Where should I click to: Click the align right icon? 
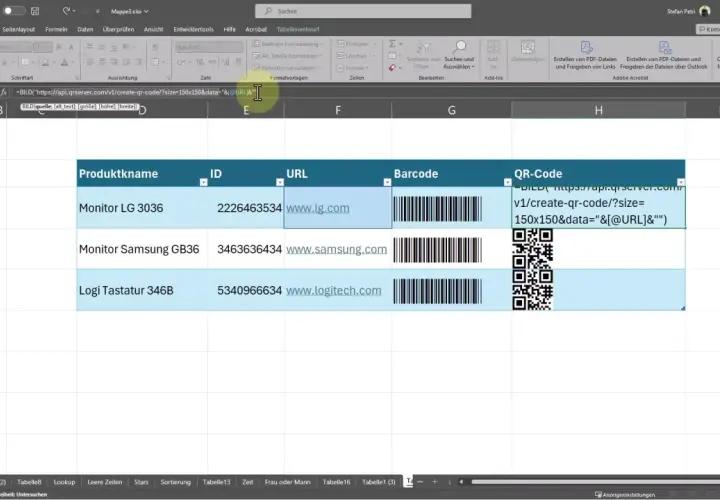click(x=114, y=62)
